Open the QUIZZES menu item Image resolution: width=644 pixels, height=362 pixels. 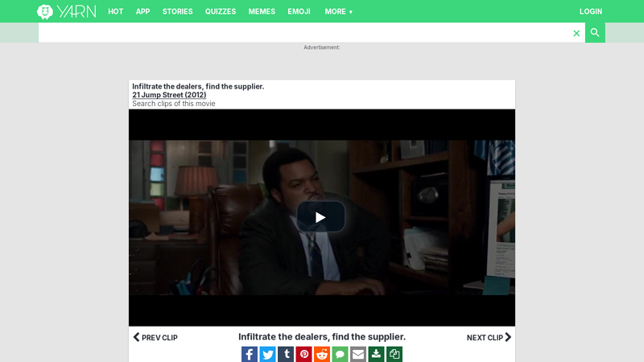click(x=221, y=11)
